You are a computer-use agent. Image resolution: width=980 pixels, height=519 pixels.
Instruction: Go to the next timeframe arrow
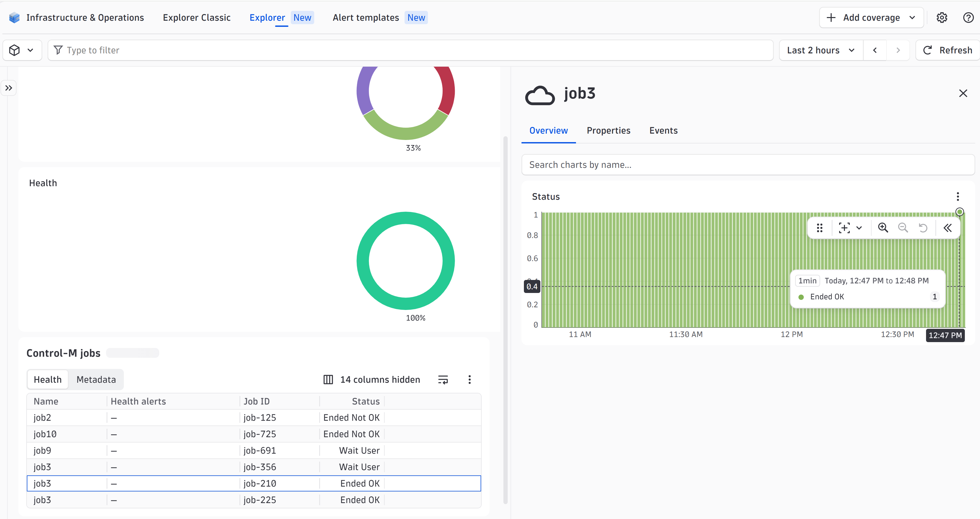pos(898,50)
